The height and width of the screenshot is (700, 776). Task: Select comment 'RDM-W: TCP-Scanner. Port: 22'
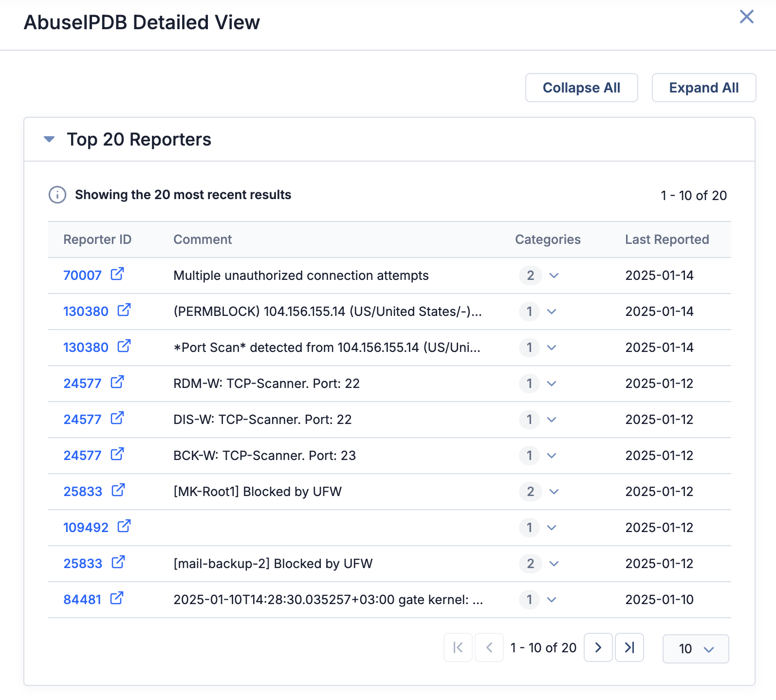click(266, 384)
